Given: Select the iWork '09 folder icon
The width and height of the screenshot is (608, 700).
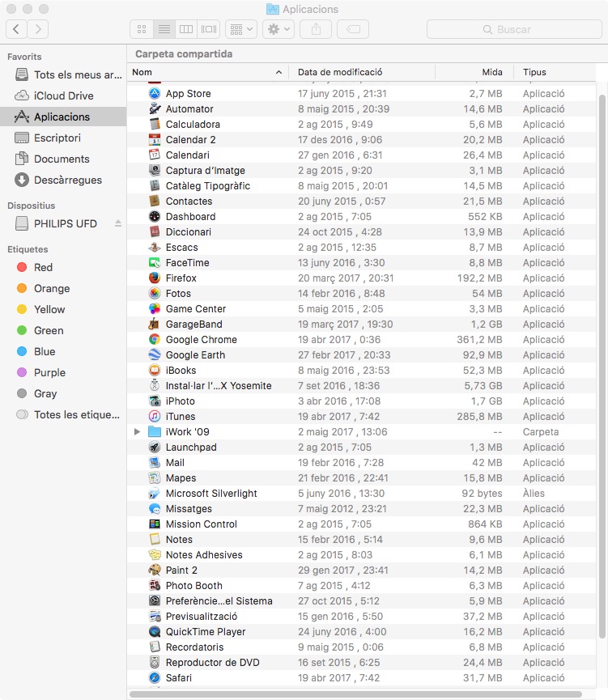Looking at the screenshot, I should point(155,431).
